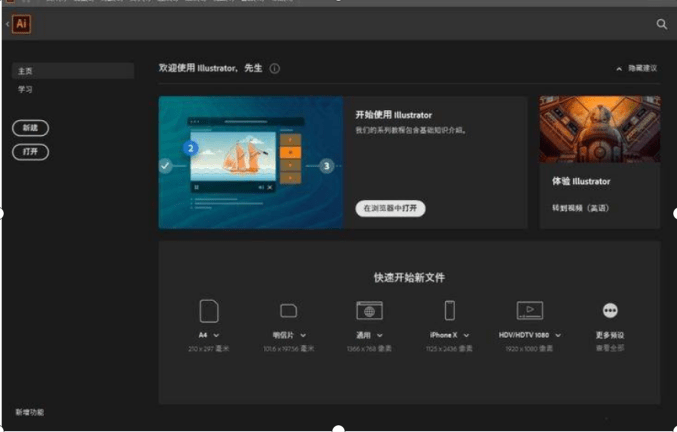Click the 隐藏建议 hide suggestions text
677x432 pixels.
[642, 68]
